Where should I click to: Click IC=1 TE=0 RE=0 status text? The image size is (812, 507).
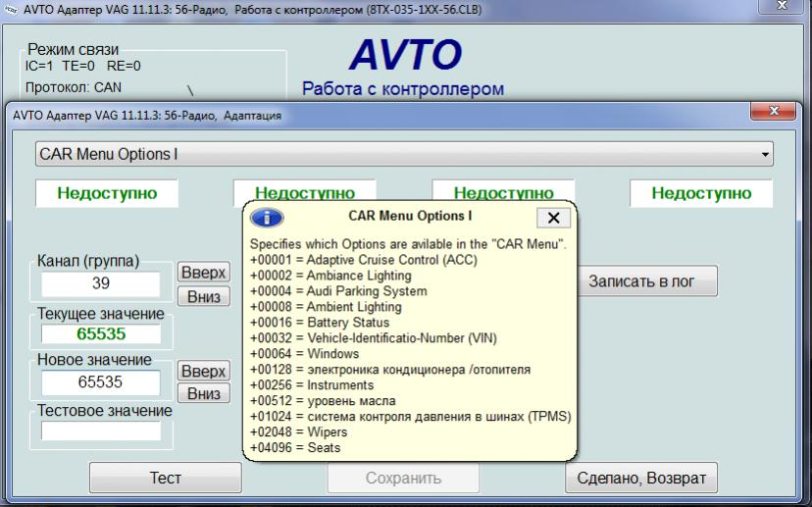82,66
